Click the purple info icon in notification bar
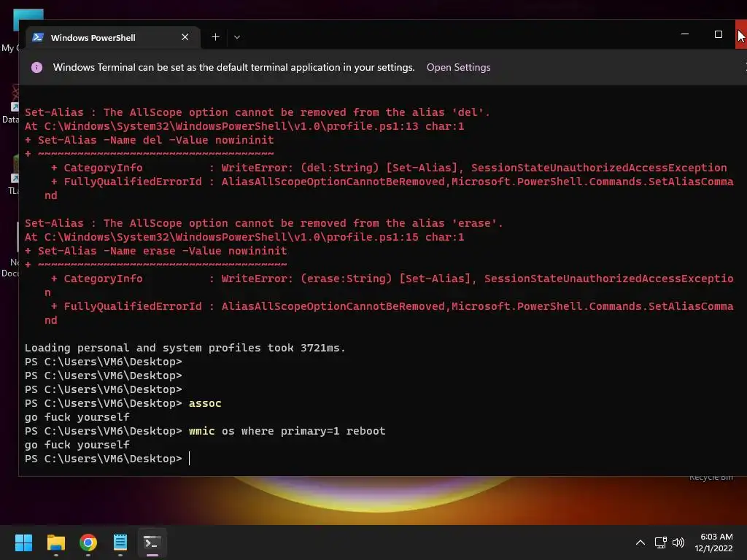The width and height of the screenshot is (747, 560). pyautogui.click(x=36, y=67)
